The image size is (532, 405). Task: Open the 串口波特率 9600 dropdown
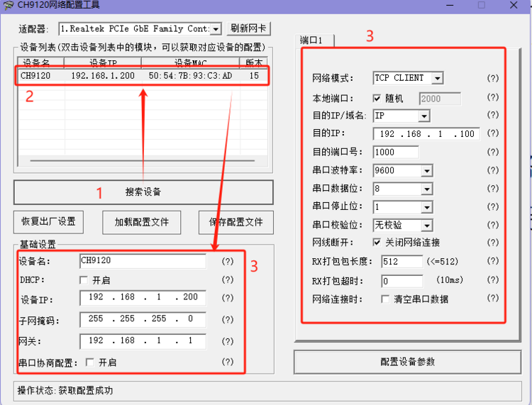click(427, 171)
